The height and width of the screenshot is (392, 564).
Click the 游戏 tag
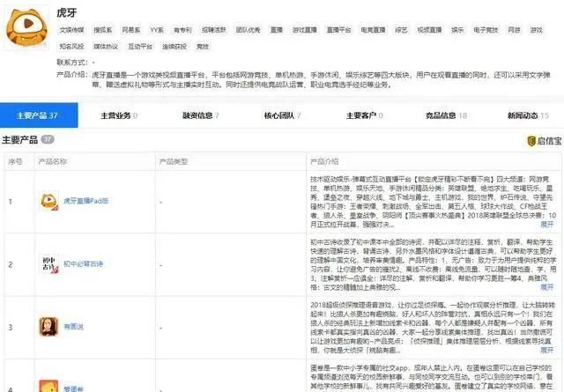click(x=536, y=30)
